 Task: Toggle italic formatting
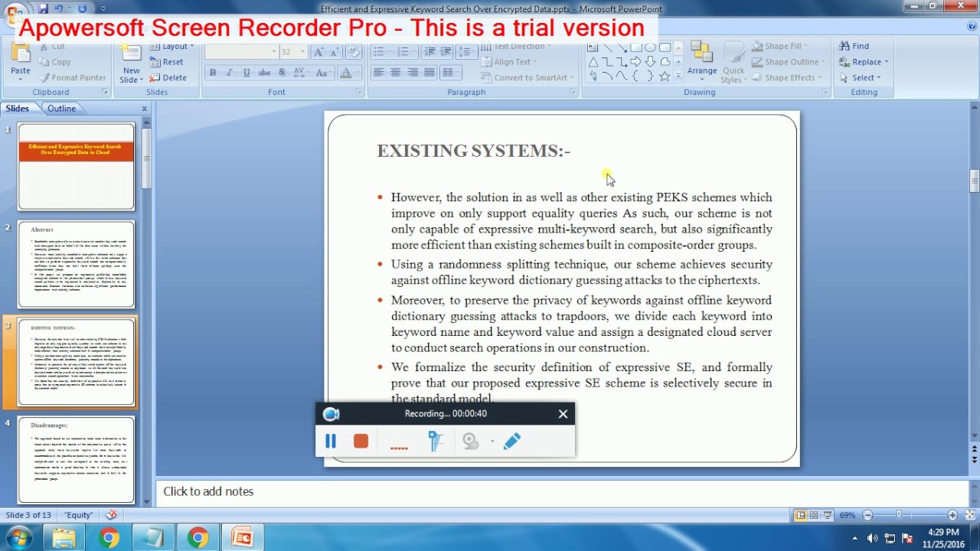coord(229,73)
